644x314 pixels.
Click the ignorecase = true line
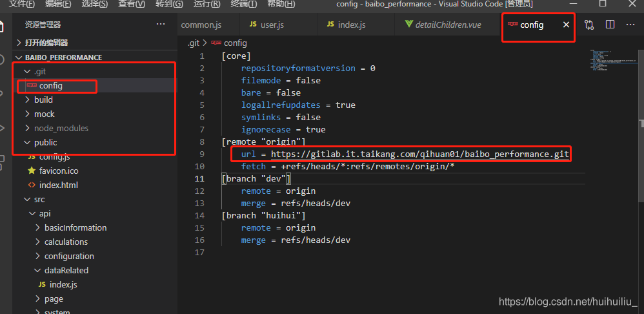point(283,130)
